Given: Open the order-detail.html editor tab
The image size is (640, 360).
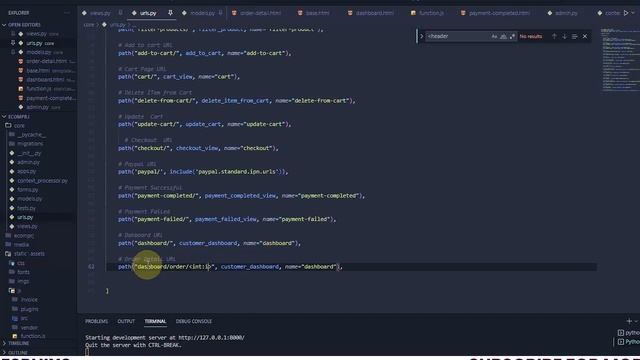Looking at the screenshot, I should 260,13.
